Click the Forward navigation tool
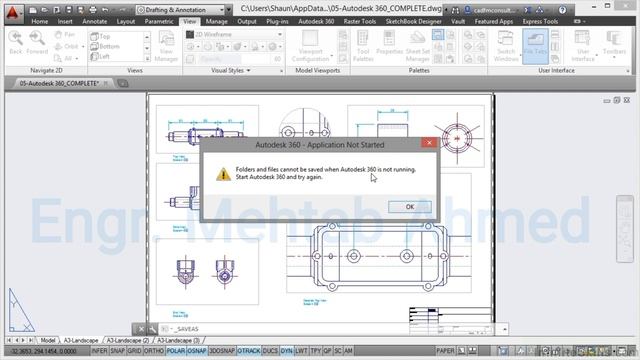 pos(37,42)
